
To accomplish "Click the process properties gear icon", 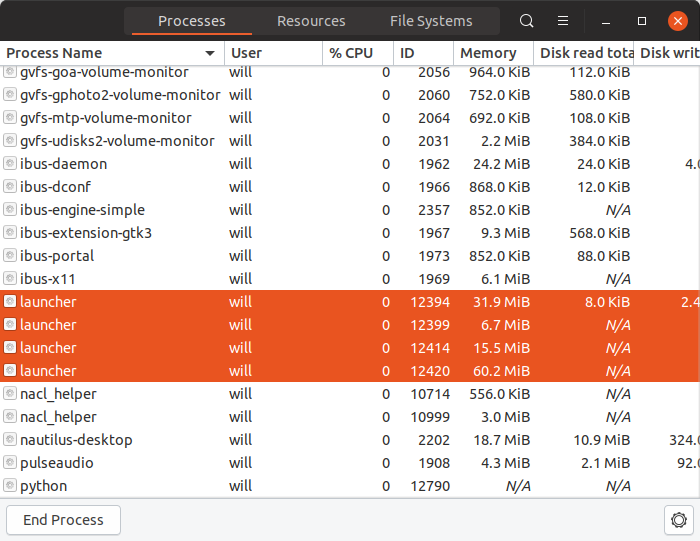I will (x=679, y=520).
